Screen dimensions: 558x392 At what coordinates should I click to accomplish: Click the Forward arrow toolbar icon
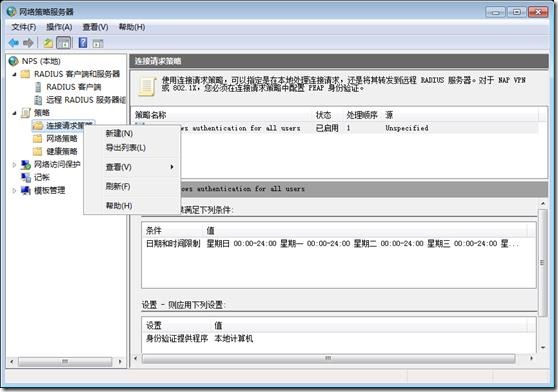[28, 43]
